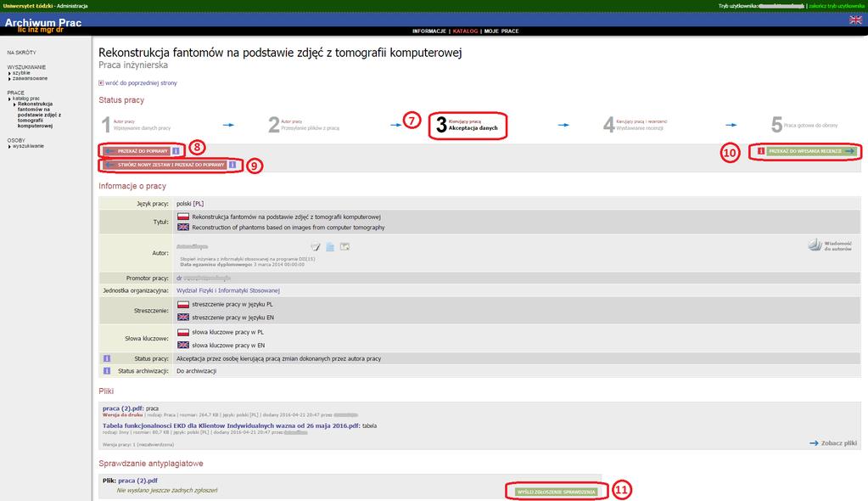This screenshot has height=501, width=868.
Task: Click Do archiwizacji status value
Action: (x=196, y=371)
